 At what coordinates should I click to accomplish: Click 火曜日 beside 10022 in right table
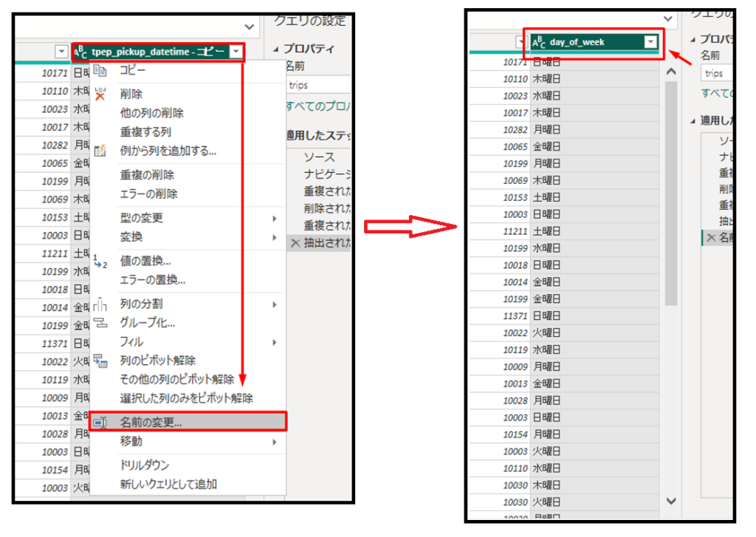(547, 333)
